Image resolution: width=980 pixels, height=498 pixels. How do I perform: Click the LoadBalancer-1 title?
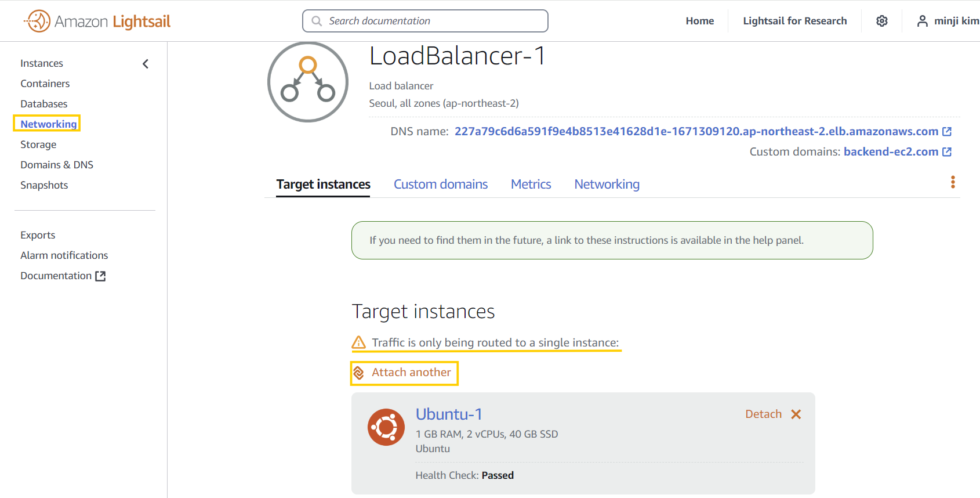(458, 56)
